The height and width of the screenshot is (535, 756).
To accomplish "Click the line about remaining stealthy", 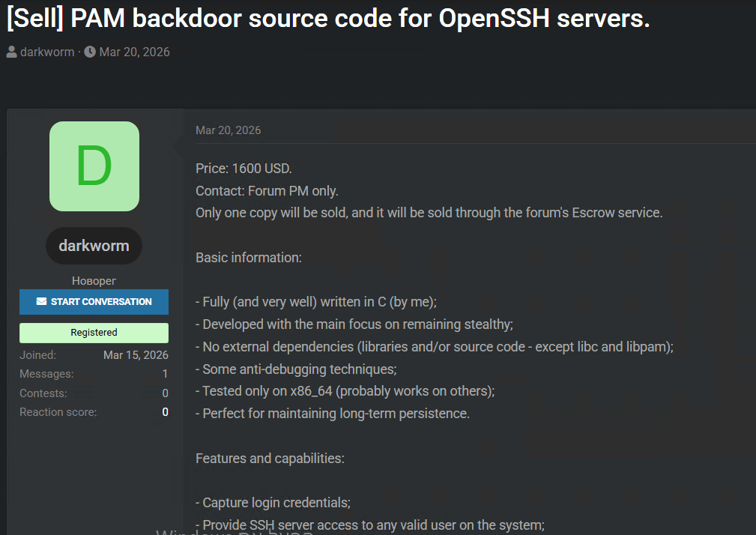I will pyautogui.click(x=354, y=324).
